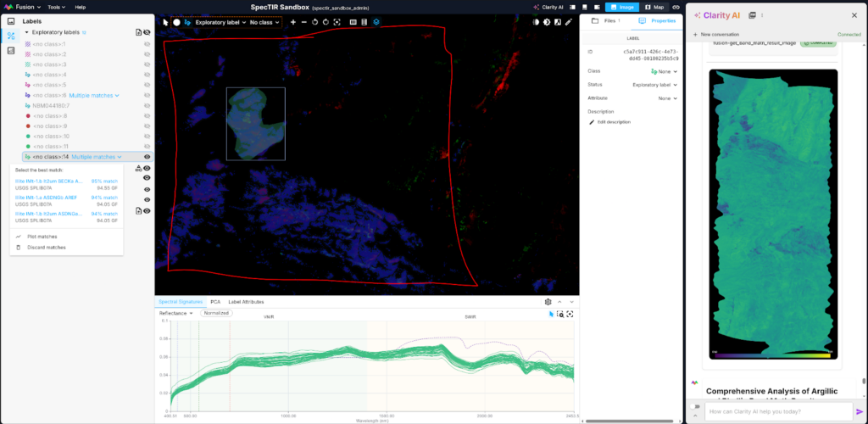This screenshot has height=424, width=868.
Task: Click the layers icon in image toolbar
Action: pyautogui.click(x=376, y=22)
